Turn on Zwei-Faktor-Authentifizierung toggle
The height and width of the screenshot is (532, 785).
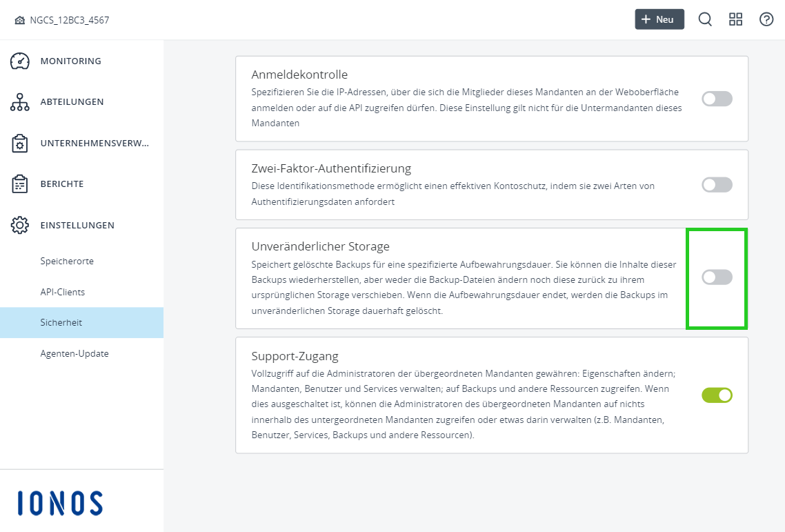click(717, 185)
